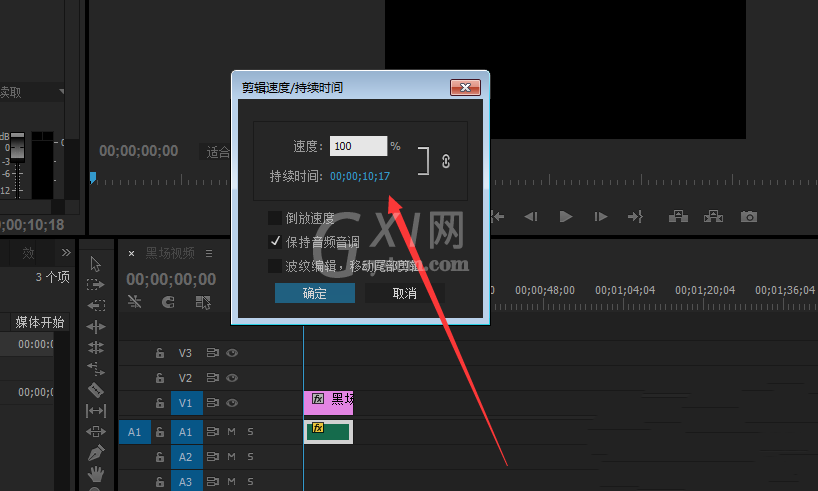Select the Selection arrow tool
The height and width of the screenshot is (491, 818).
click(95, 264)
